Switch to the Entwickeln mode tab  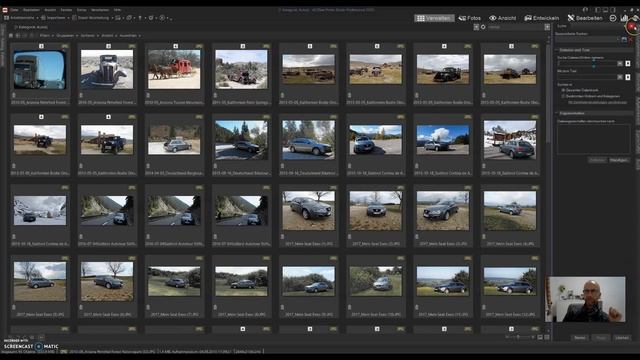(x=542, y=18)
